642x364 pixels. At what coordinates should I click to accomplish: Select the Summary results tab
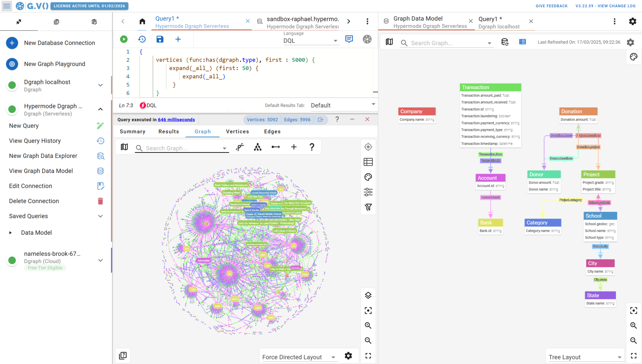click(x=132, y=131)
